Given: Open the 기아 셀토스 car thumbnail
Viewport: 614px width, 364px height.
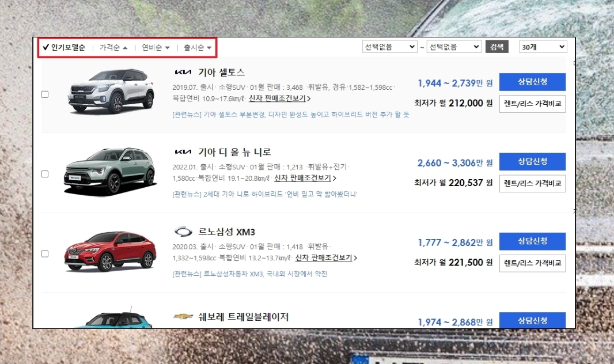Looking at the screenshot, I should pos(111,91).
